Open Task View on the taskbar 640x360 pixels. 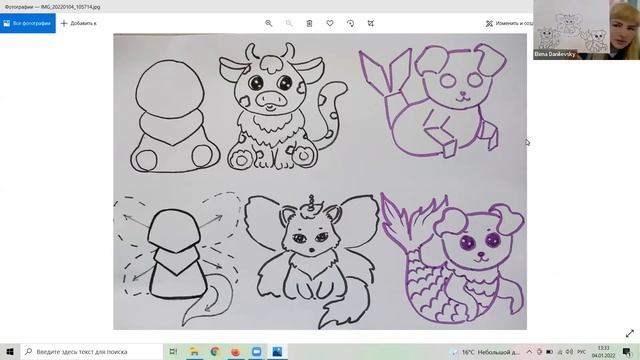173,351
